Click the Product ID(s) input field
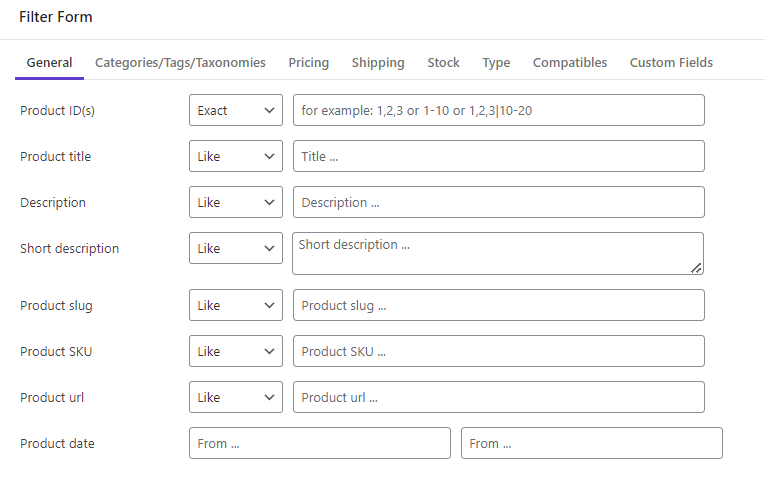Image resolution: width=765 pixels, height=493 pixels. point(499,110)
